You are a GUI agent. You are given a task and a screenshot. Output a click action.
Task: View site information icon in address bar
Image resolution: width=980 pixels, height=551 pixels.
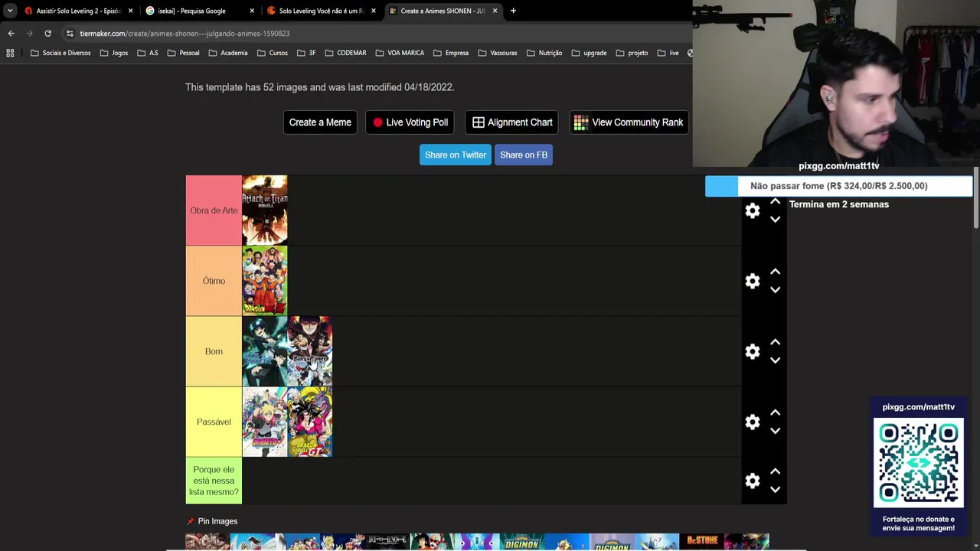(70, 34)
